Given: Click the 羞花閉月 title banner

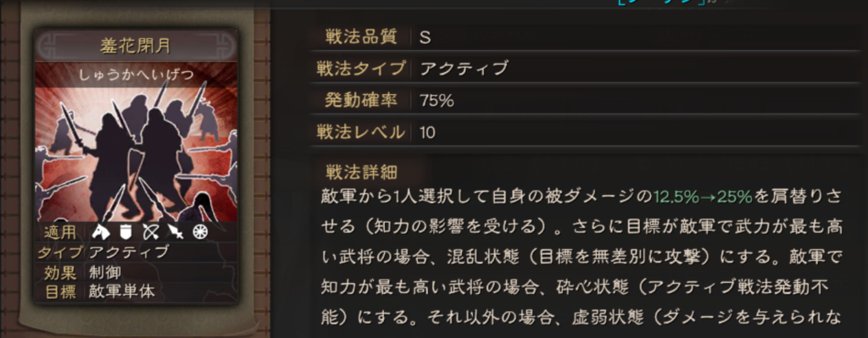Looking at the screenshot, I should (x=136, y=47).
